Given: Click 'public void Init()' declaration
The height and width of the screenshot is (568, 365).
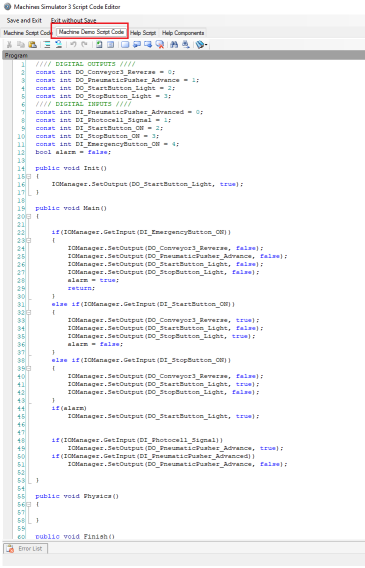Looking at the screenshot, I should tap(71, 168).
